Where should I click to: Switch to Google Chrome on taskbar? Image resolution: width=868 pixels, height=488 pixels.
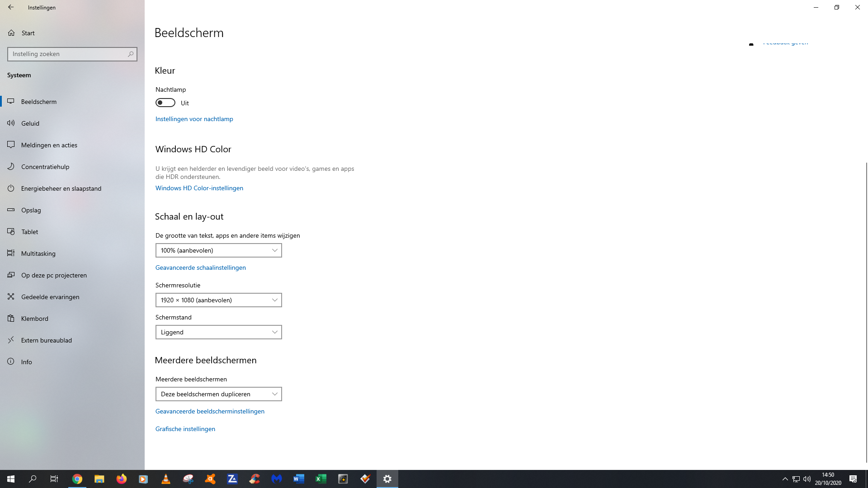77,479
